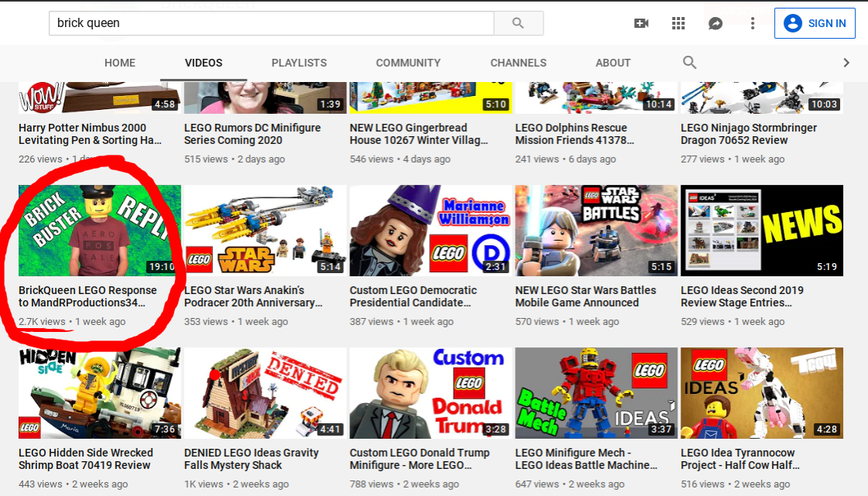This screenshot has height=496, width=868.
Task: Click the in-channel search icon beside ABOUT
Action: (689, 63)
